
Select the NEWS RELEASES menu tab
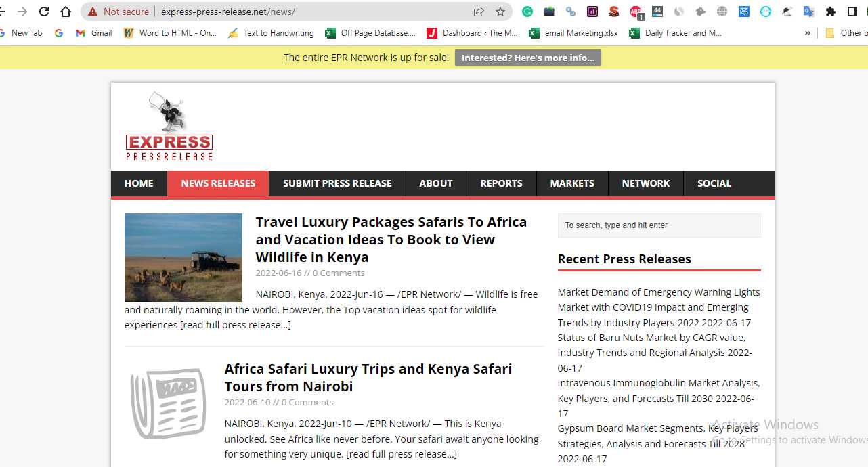218,183
